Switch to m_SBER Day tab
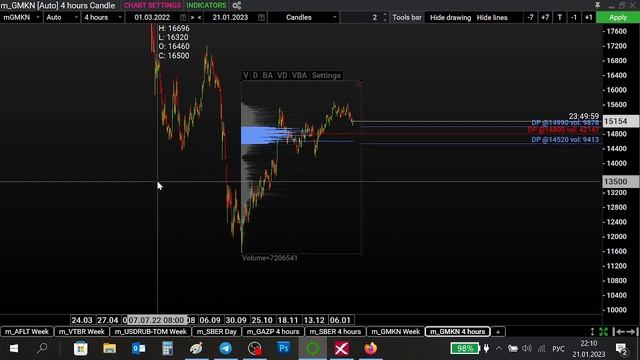The height and width of the screenshot is (360, 640). coord(216,332)
